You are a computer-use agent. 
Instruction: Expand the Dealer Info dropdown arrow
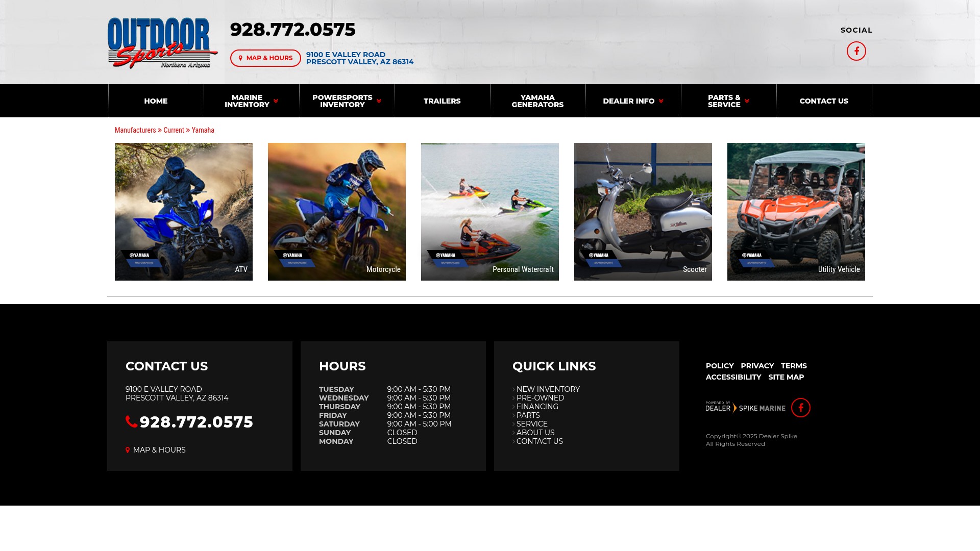[661, 101]
